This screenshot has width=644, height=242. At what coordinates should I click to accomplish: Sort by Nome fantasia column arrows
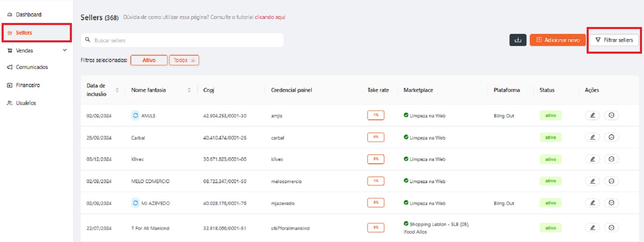tap(189, 90)
